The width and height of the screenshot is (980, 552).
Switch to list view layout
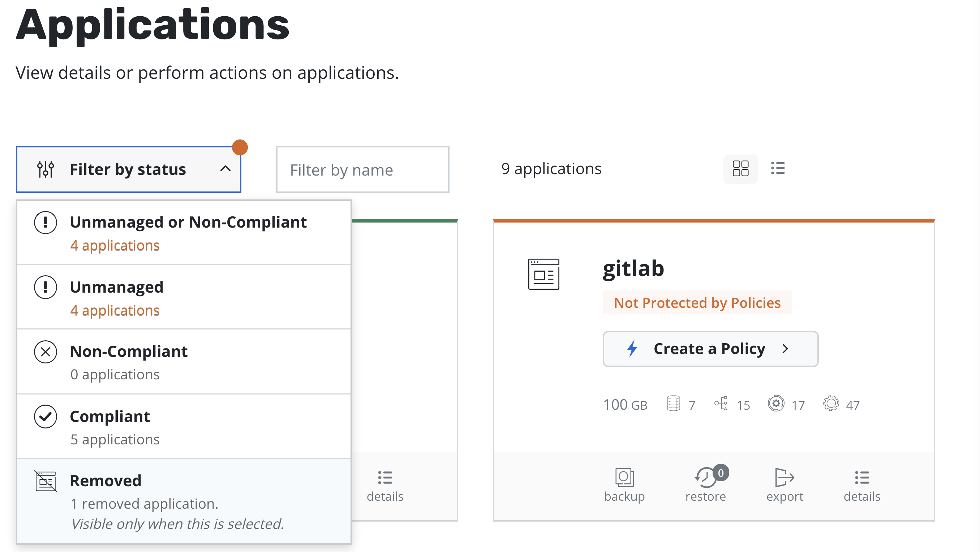click(778, 169)
